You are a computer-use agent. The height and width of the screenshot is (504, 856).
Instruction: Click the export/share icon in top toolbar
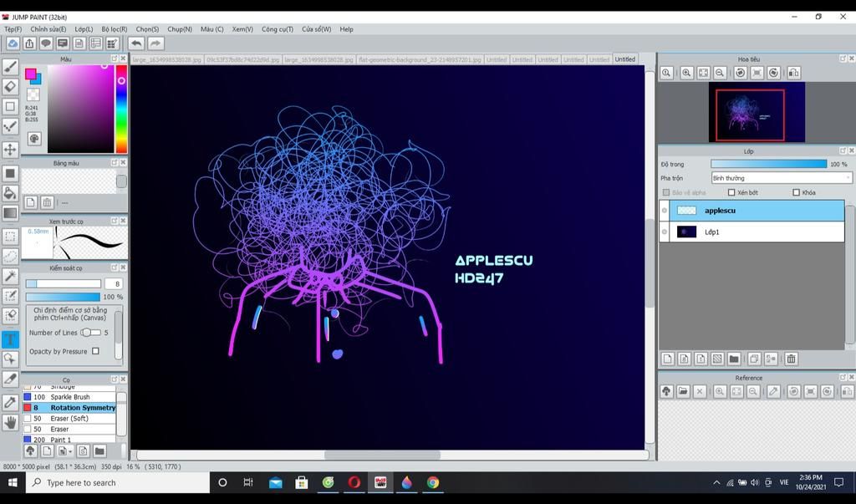click(x=29, y=43)
